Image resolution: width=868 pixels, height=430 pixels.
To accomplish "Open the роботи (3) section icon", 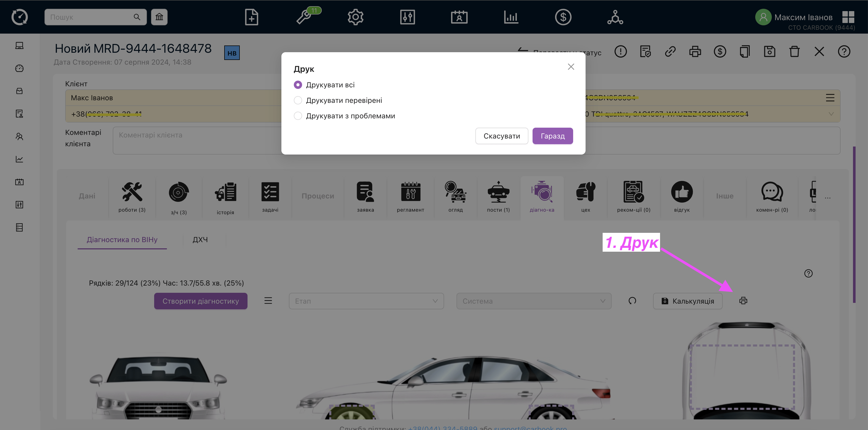I will (132, 192).
